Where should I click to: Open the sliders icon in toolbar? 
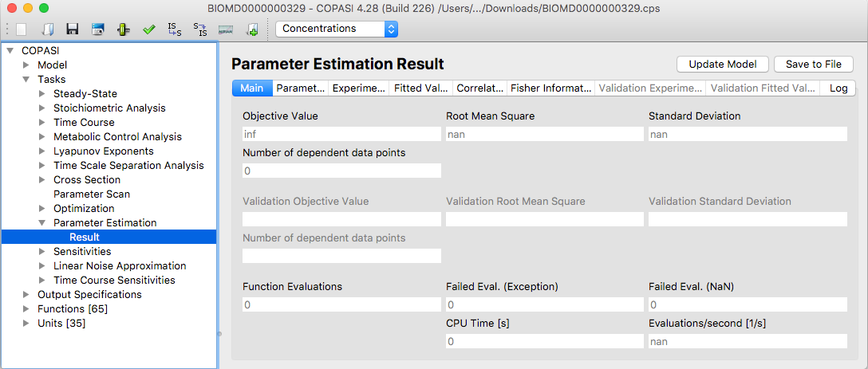[124, 29]
